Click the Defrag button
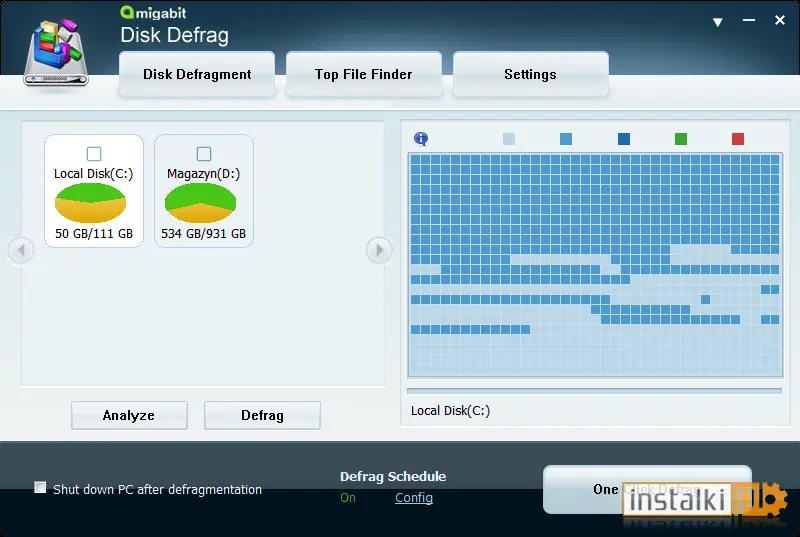The height and width of the screenshot is (537, 800). (262, 415)
